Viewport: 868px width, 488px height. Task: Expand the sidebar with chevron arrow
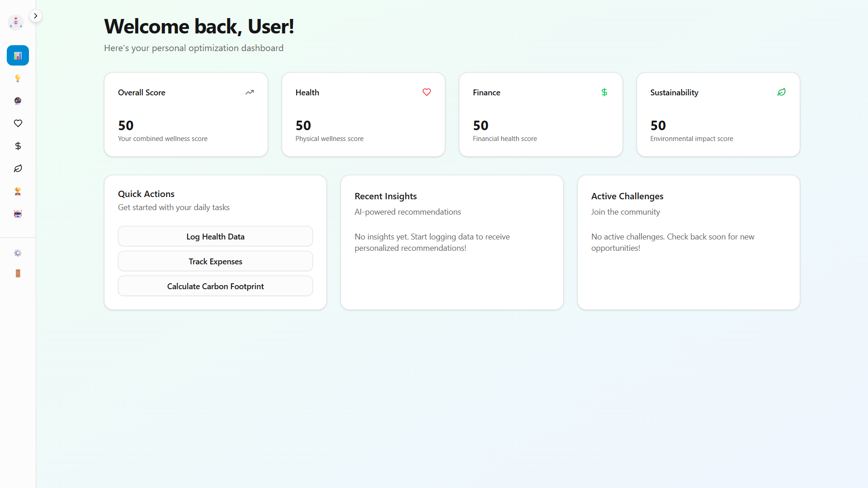click(35, 16)
